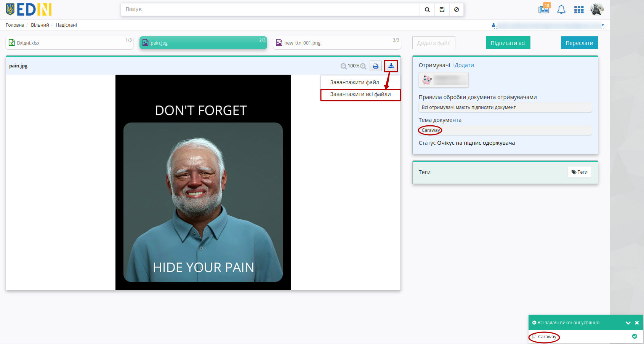Click the pain.jpg title in the viewer header
Viewport: 644px width, 344px height.
[x=18, y=66]
